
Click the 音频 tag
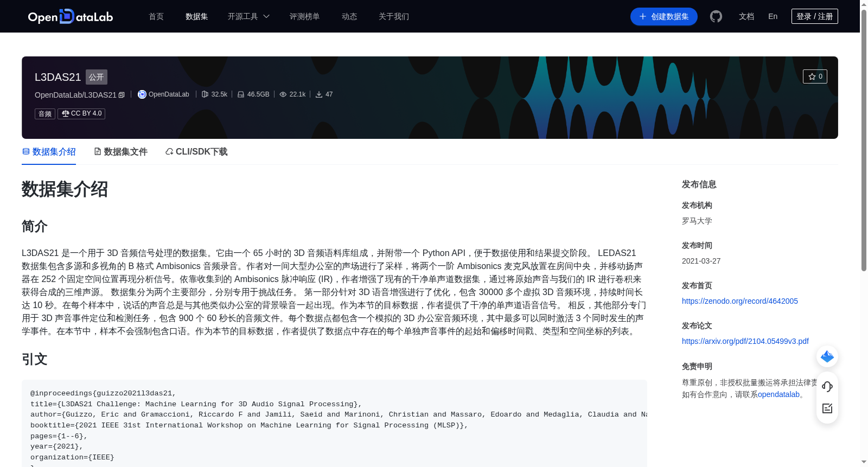point(45,113)
